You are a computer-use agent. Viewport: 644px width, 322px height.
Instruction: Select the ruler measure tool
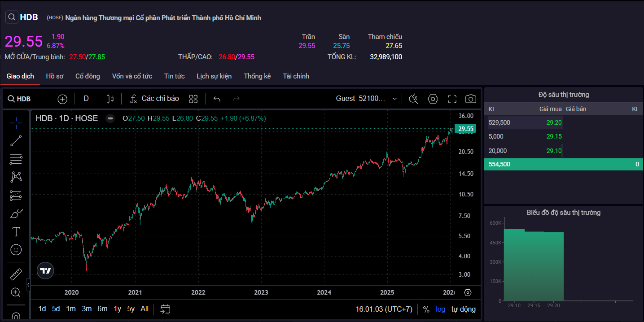(x=16, y=274)
